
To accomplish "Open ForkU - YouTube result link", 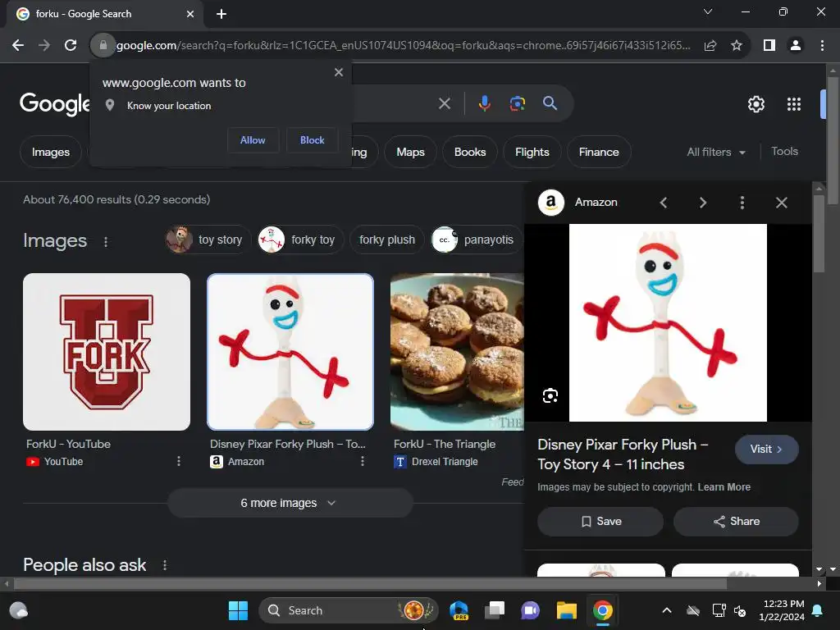I will [x=69, y=444].
